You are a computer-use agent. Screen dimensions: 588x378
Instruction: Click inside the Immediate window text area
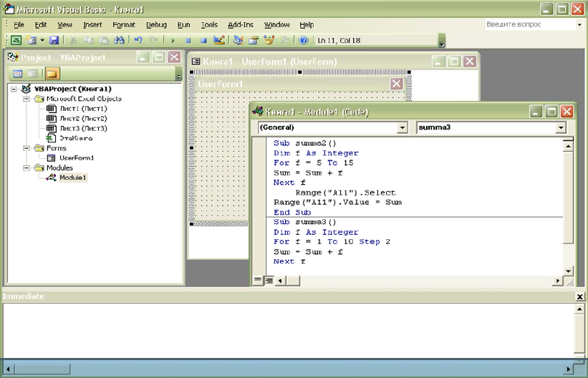(289, 330)
